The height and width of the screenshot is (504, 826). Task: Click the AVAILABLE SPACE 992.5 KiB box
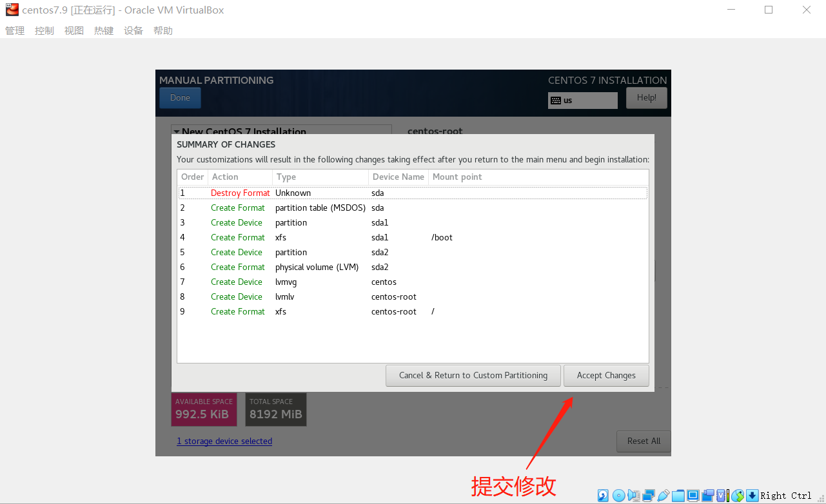204,409
